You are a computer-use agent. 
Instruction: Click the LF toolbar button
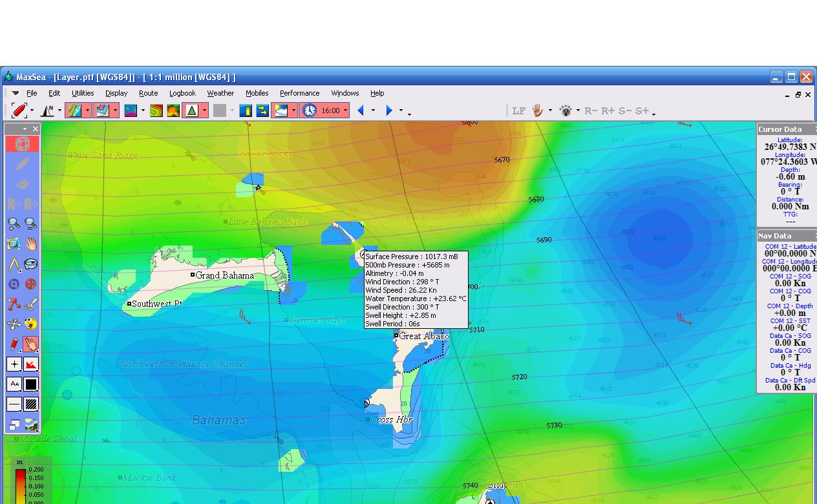518,110
